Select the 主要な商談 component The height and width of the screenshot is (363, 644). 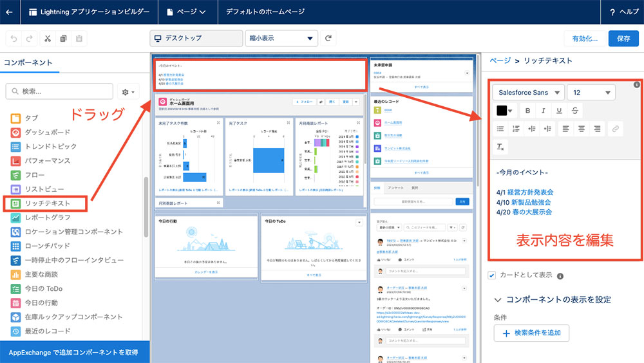(35, 274)
